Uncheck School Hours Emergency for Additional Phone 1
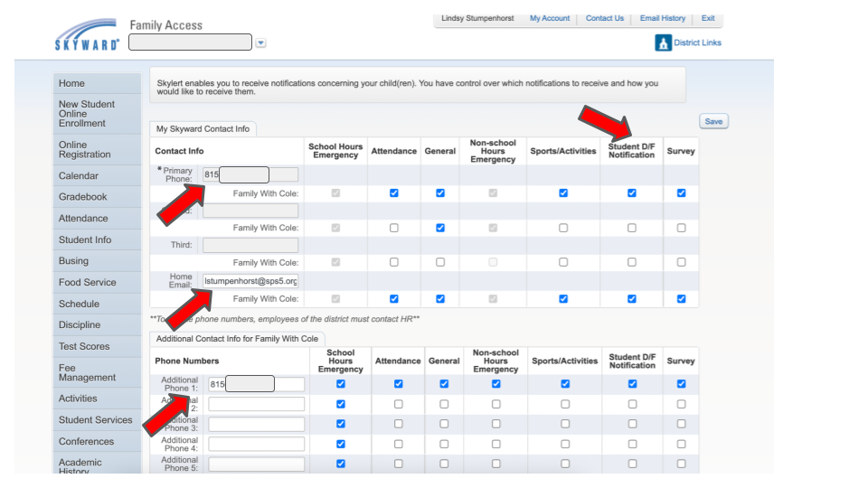 [341, 384]
